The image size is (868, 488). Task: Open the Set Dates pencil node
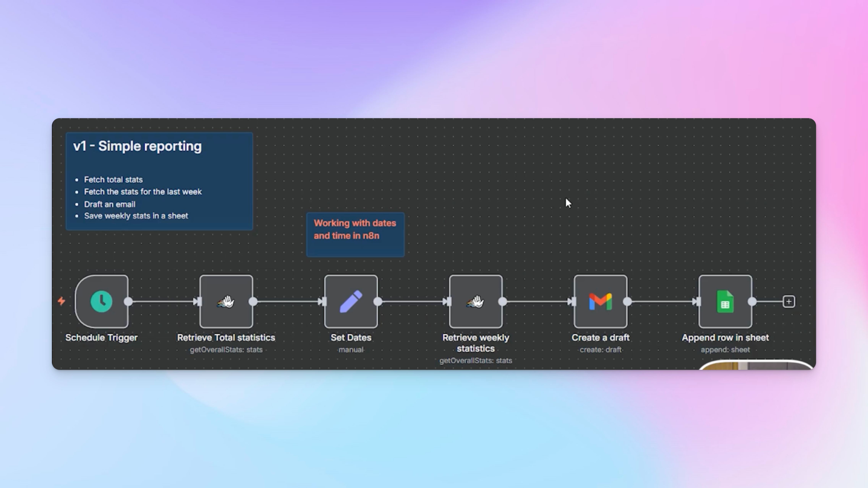[x=351, y=301]
